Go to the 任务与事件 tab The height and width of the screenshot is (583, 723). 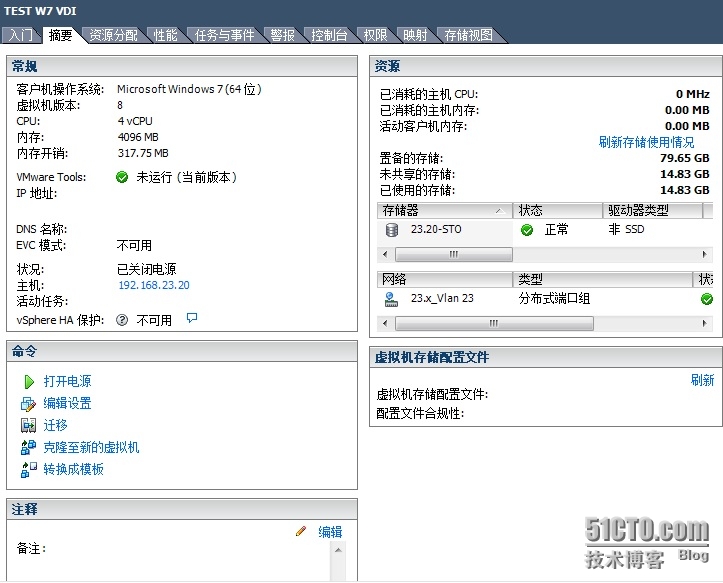point(225,35)
